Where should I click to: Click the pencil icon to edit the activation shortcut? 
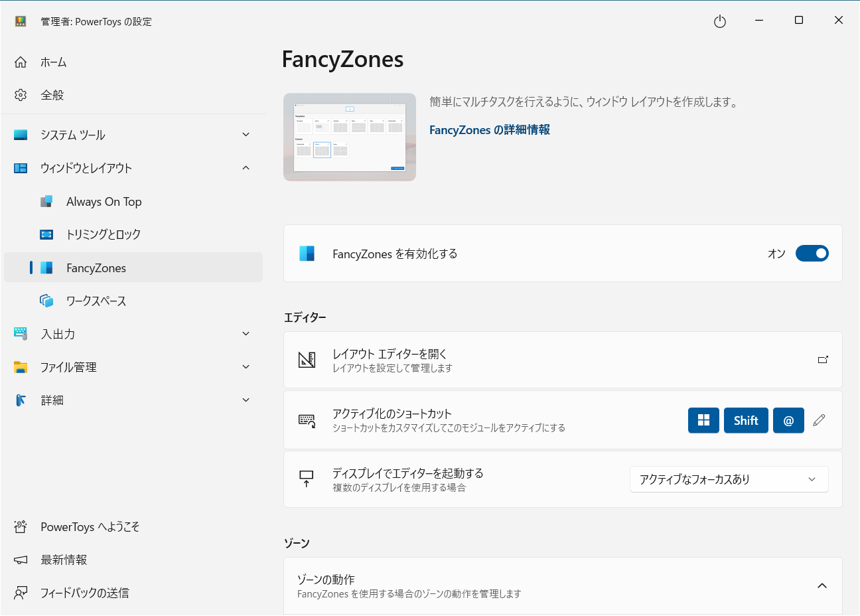819,420
